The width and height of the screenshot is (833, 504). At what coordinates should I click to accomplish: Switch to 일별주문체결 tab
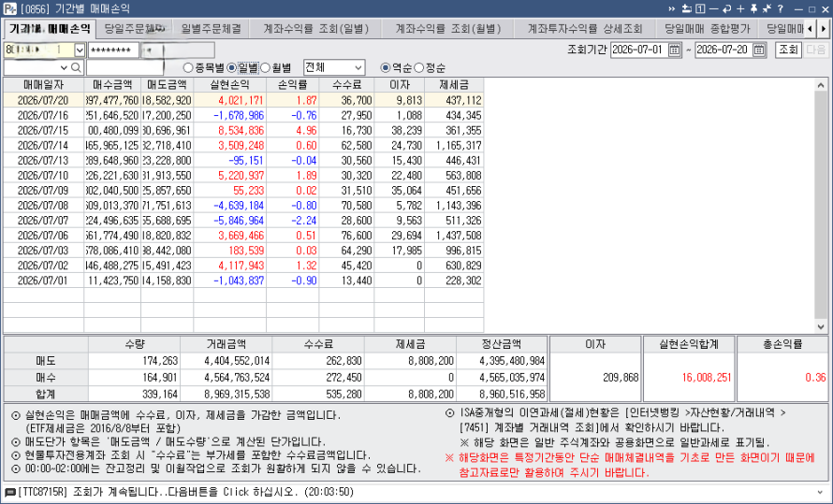pos(211,29)
